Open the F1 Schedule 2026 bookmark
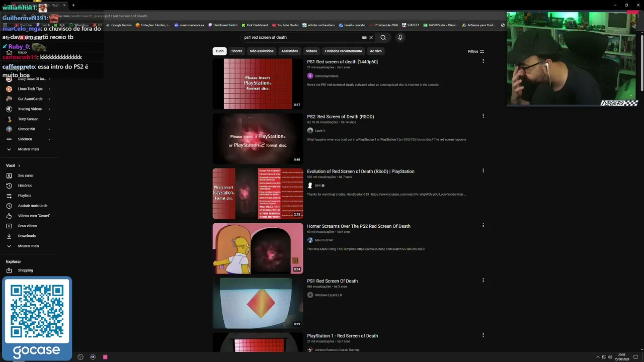The height and width of the screenshot is (362, 644). click(383, 25)
